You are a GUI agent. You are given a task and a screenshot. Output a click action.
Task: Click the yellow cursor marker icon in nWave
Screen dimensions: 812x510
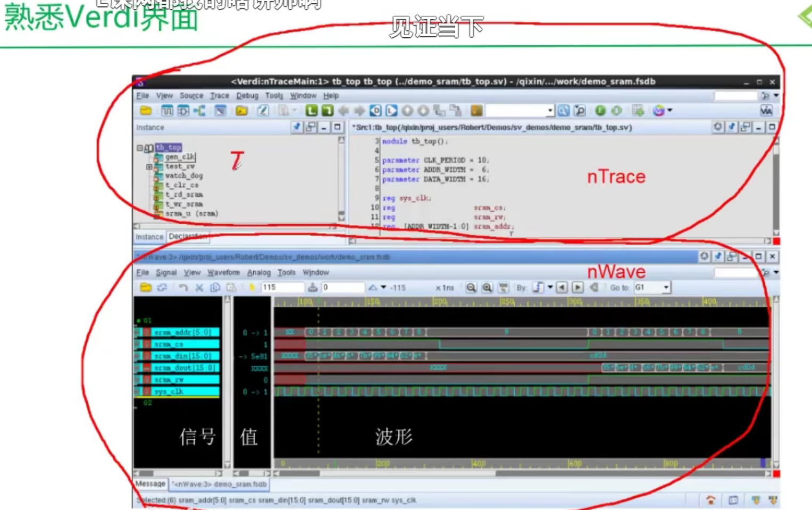(252, 288)
